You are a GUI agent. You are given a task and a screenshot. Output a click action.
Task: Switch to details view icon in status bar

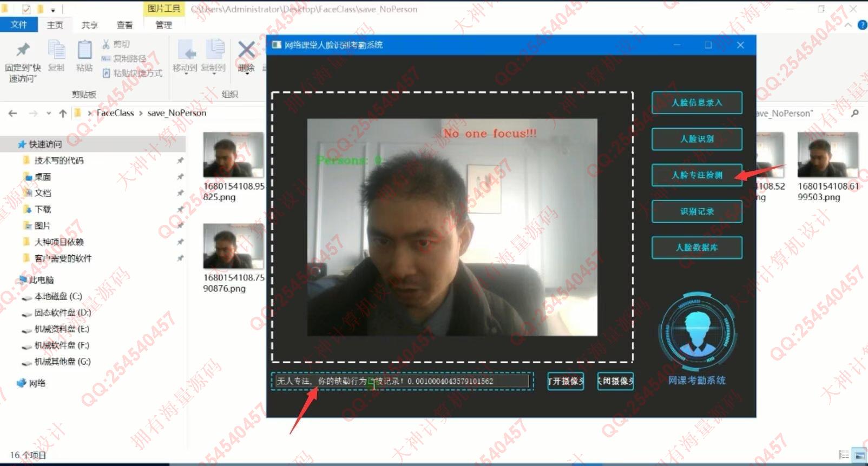point(844,455)
